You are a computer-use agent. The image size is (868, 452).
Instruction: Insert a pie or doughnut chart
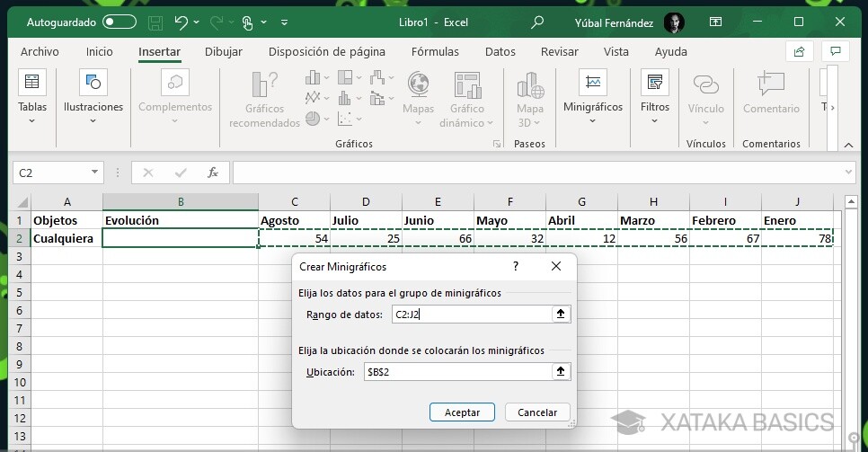[316, 119]
